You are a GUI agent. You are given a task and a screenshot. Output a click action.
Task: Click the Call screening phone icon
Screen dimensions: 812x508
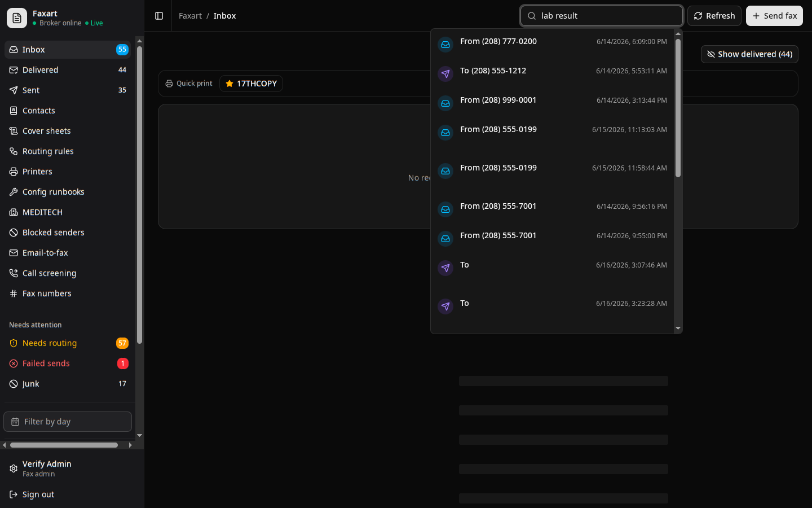pyautogui.click(x=14, y=273)
